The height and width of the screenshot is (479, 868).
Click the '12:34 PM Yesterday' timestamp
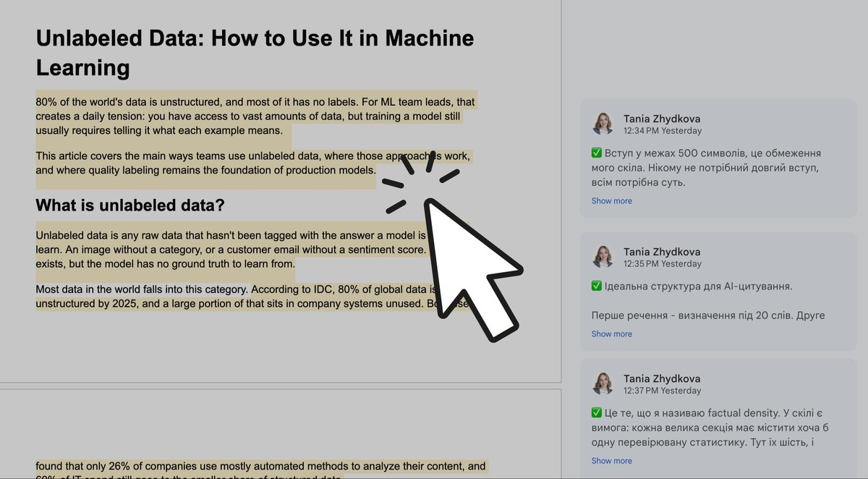[x=663, y=131]
